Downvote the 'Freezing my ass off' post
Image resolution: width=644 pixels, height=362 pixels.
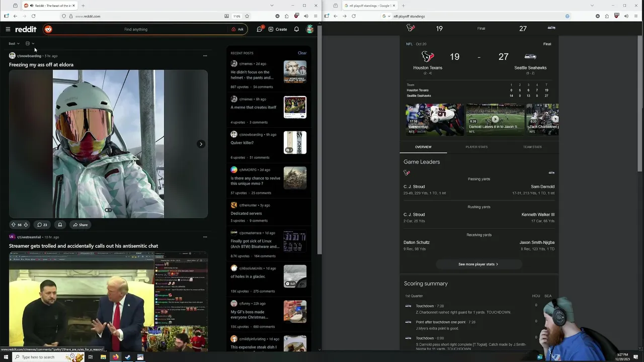coord(26,225)
